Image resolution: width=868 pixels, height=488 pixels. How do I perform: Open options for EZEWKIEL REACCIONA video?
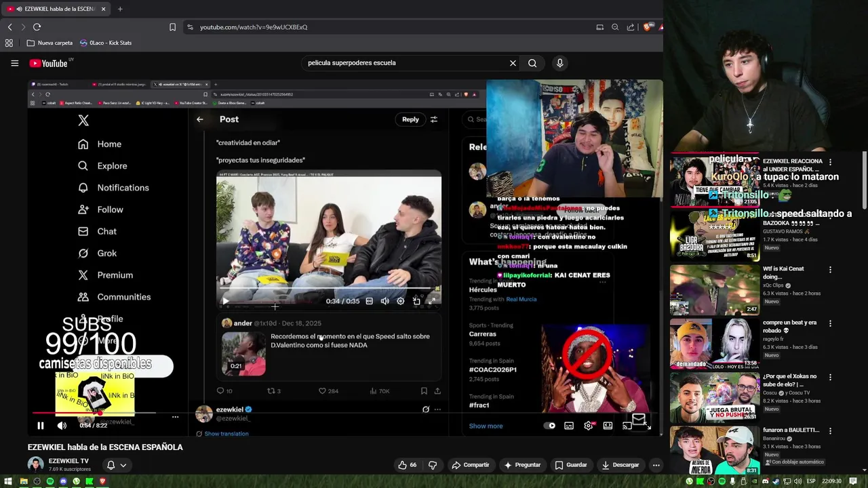(830, 163)
